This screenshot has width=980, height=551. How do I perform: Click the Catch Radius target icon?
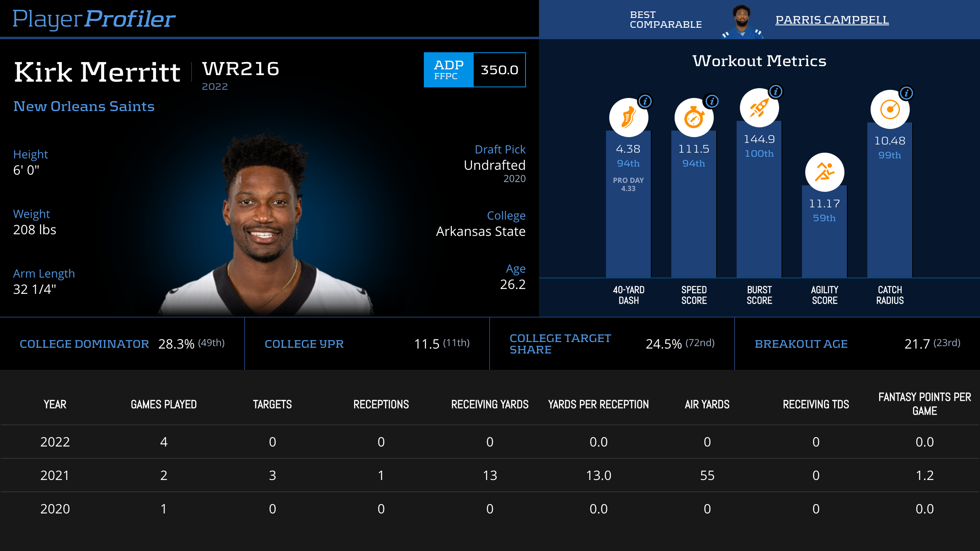click(x=890, y=109)
